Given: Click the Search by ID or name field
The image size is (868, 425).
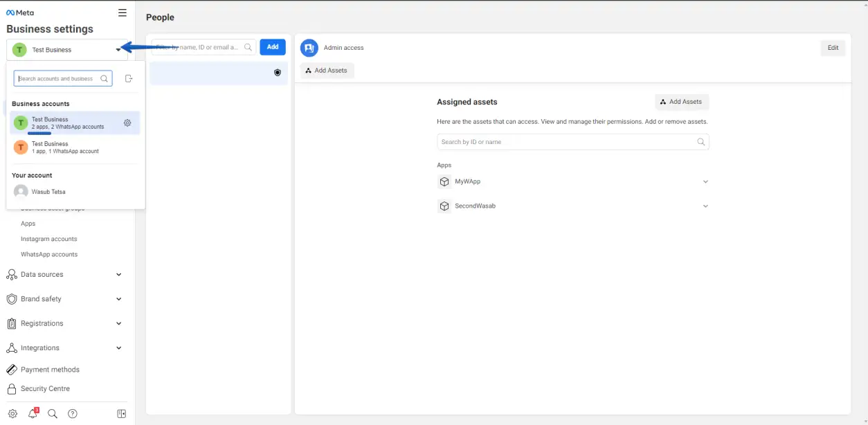Looking at the screenshot, I should [566, 142].
